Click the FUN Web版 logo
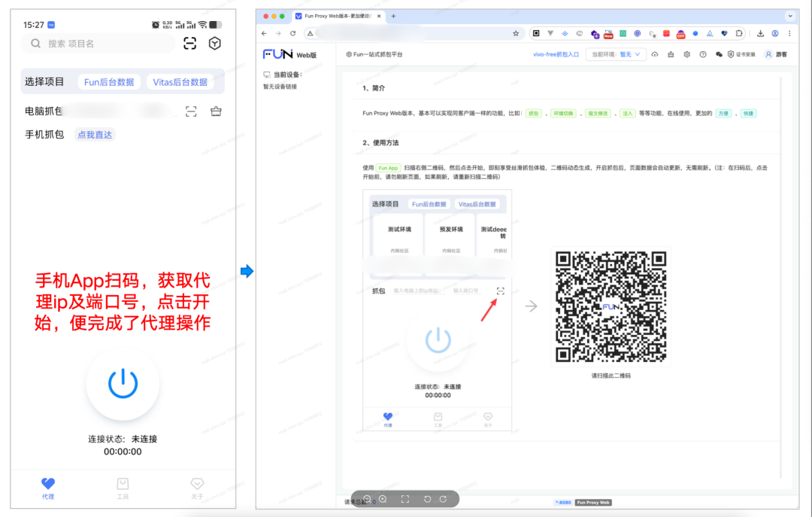This screenshot has height=517, width=812. coord(289,54)
